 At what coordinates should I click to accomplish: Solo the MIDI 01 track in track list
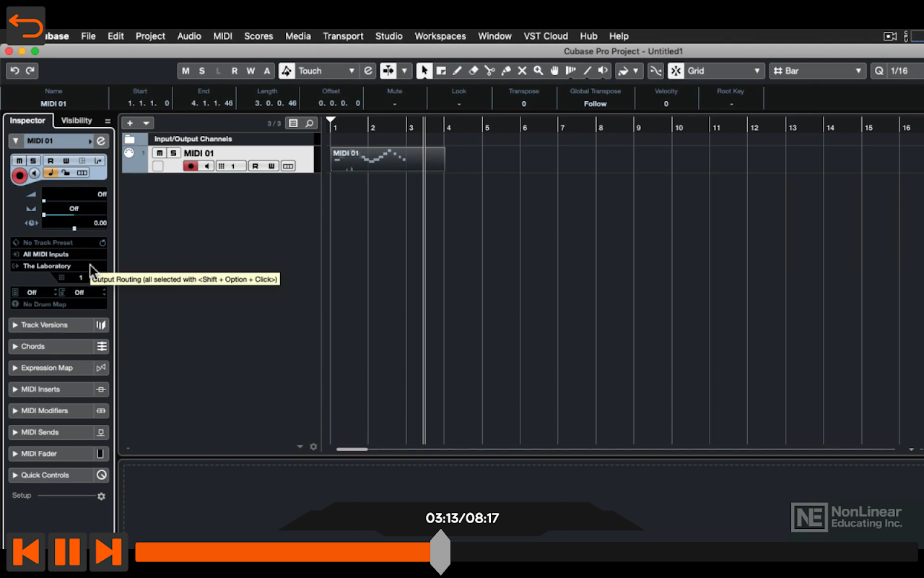point(173,153)
